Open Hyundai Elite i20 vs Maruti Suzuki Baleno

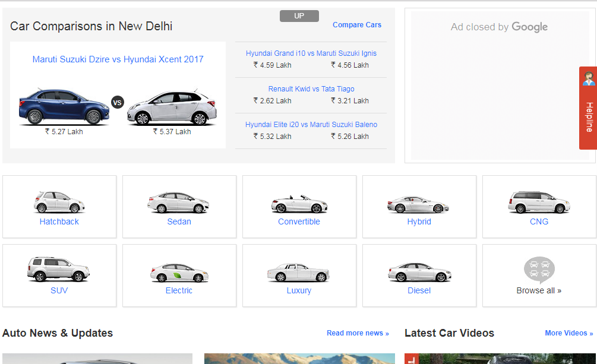[311, 125]
